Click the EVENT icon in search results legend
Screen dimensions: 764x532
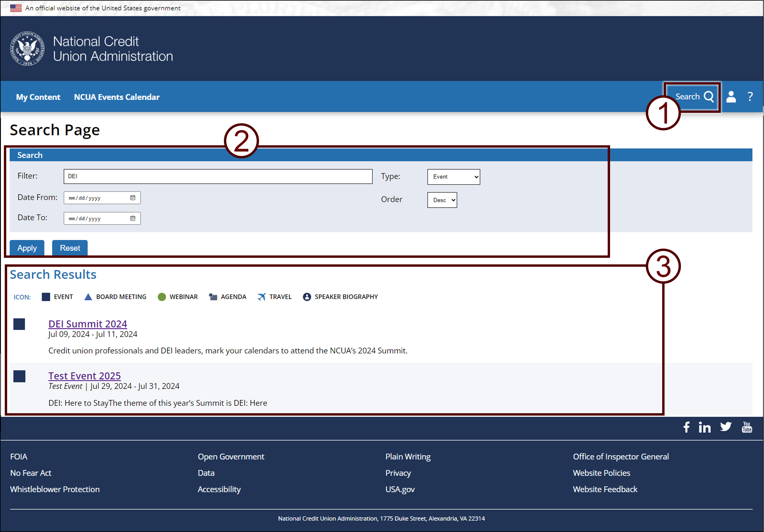tap(48, 297)
